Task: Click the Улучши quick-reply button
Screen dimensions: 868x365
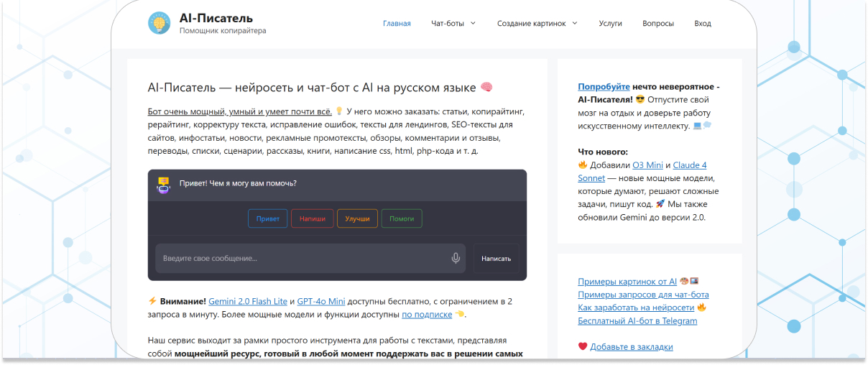Action: point(357,218)
